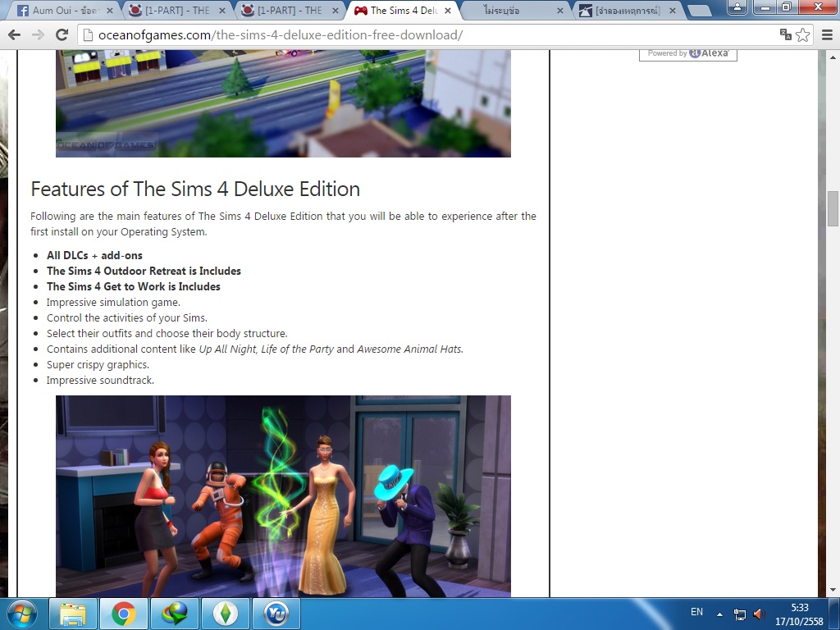Click page scrollbar up arrow
The width and height of the screenshot is (840, 630).
tap(833, 57)
